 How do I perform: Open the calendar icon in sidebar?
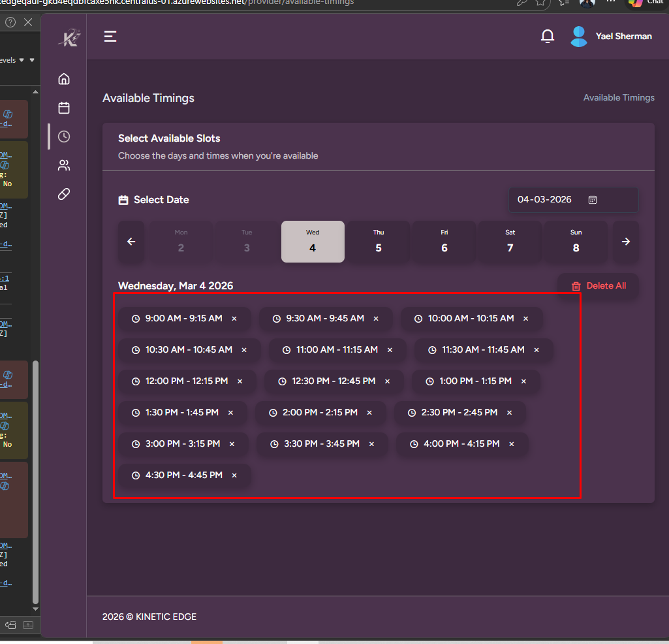64,108
